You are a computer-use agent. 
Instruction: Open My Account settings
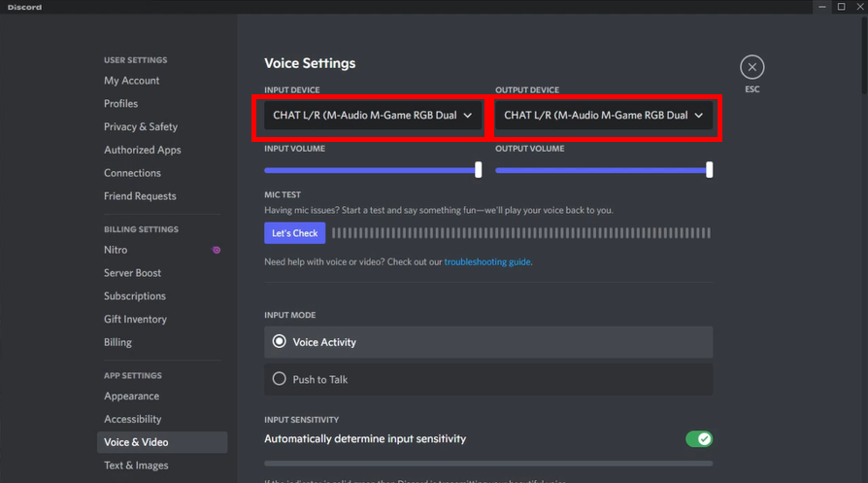pyautogui.click(x=132, y=81)
